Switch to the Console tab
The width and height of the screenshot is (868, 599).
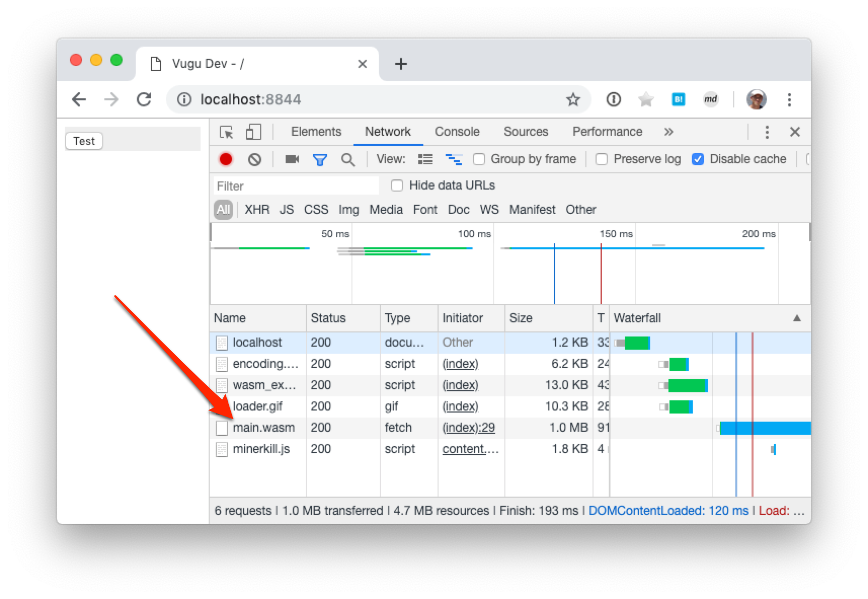(457, 132)
